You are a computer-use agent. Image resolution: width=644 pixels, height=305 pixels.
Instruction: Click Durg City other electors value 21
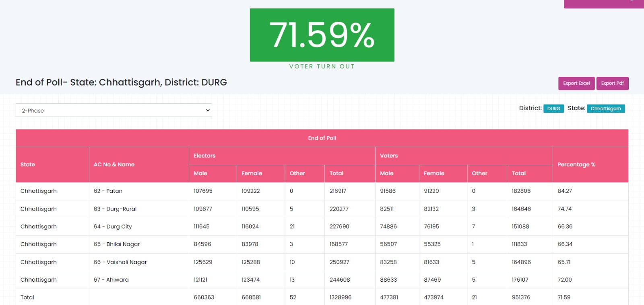coord(292,227)
